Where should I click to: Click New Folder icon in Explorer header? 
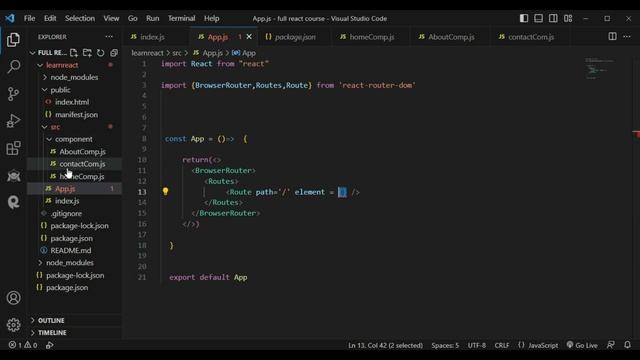[87, 53]
